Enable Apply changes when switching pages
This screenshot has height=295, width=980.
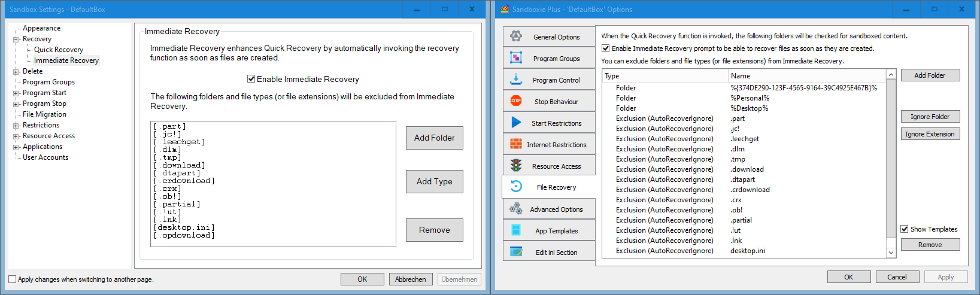coord(13,279)
